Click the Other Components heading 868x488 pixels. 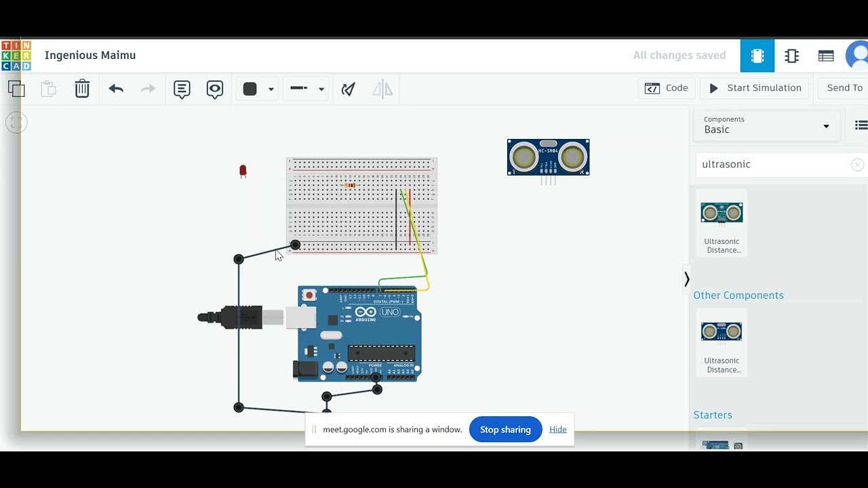(738, 296)
